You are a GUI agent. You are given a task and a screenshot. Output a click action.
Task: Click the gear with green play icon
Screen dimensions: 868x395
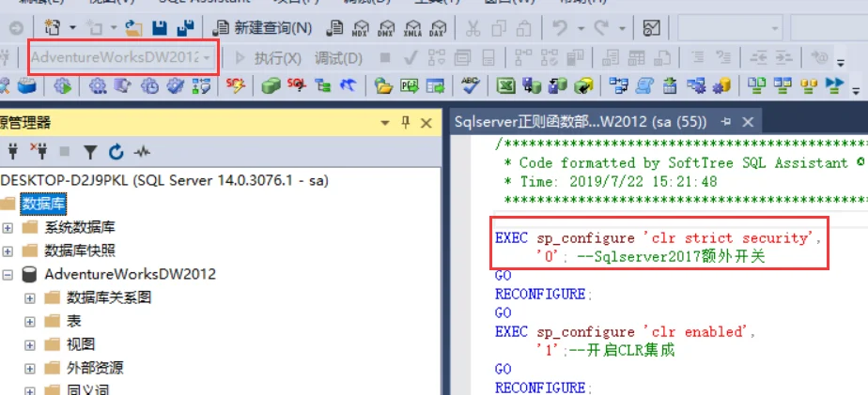63,85
